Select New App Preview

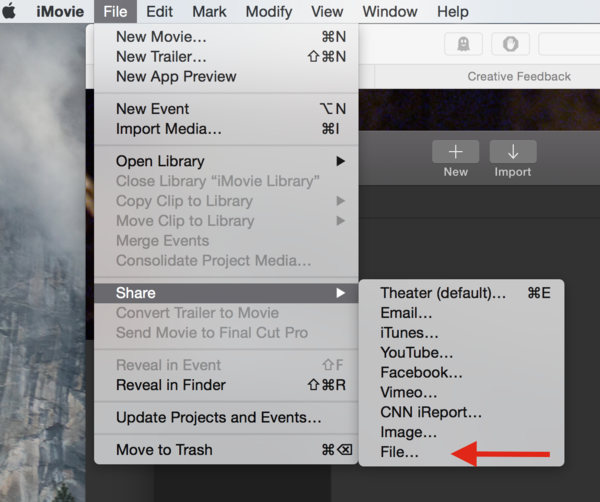(226, 77)
